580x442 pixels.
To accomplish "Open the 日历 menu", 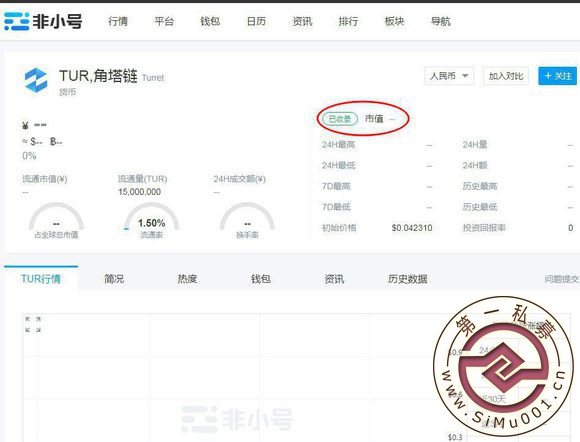I will (x=256, y=21).
